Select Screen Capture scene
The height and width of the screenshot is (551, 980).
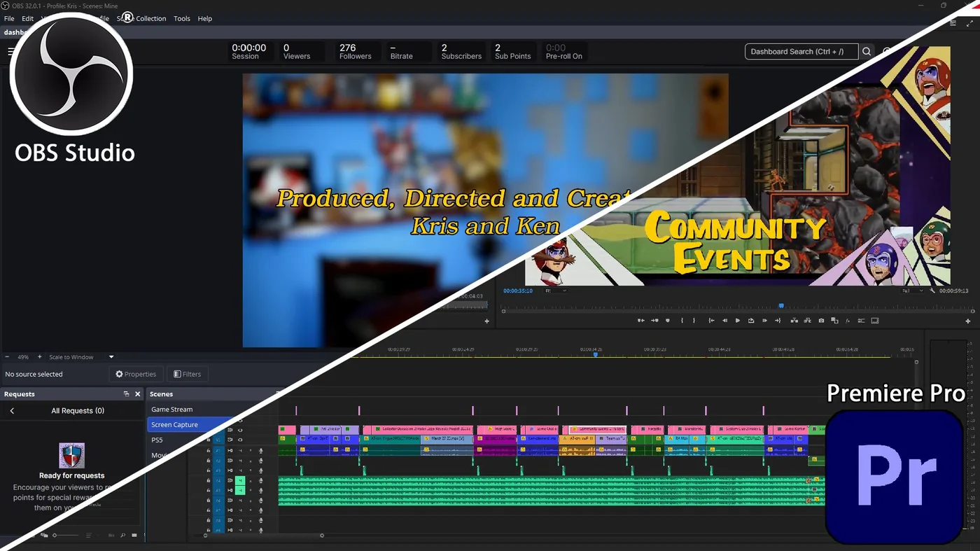(x=175, y=425)
